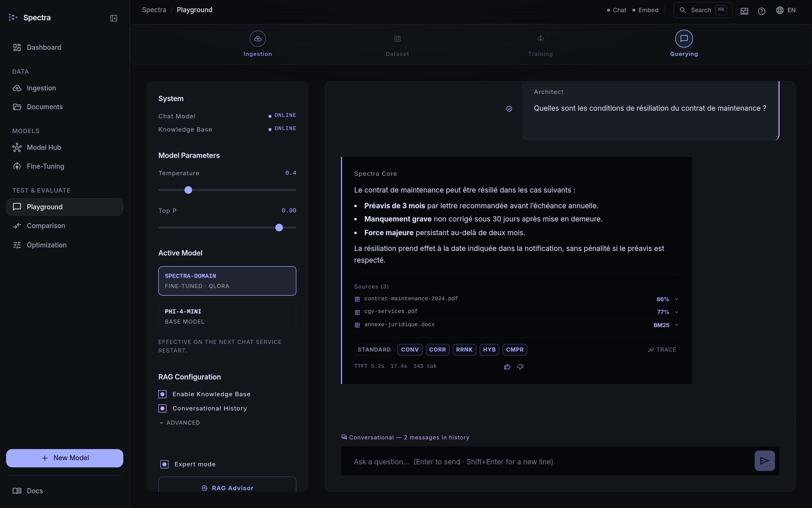This screenshot has height=508, width=812.
Task: Click the "143 tok" token count
Action: 425,366
